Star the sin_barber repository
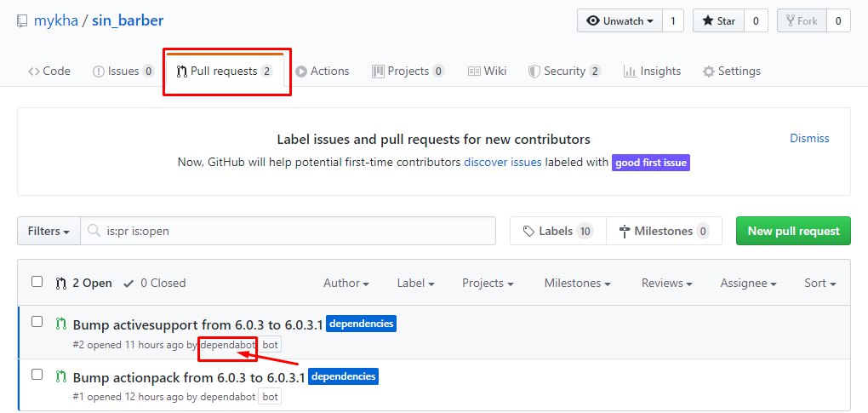Screen dimensions: 868x413 pyautogui.click(x=718, y=21)
